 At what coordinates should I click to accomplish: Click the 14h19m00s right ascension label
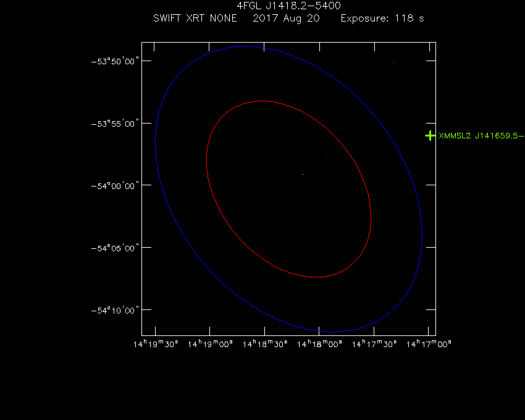[x=210, y=344]
